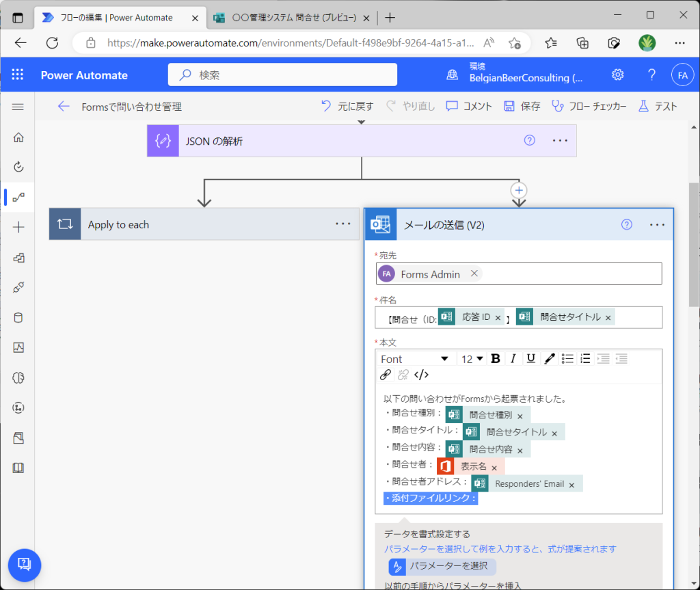Open Connectors in left navigation

18,288
